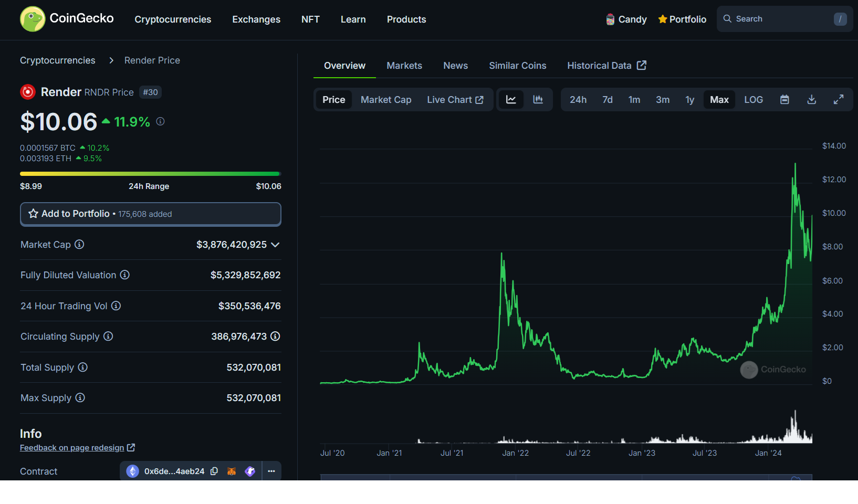Select the 24h time range
Viewport: 858px width, 504px height.
(x=578, y=99)
